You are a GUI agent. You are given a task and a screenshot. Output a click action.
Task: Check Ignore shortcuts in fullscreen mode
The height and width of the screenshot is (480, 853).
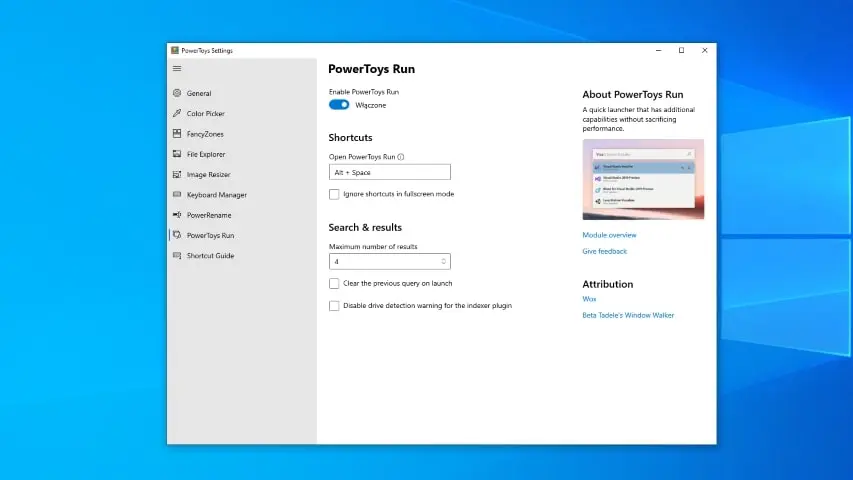click(334, 194)
